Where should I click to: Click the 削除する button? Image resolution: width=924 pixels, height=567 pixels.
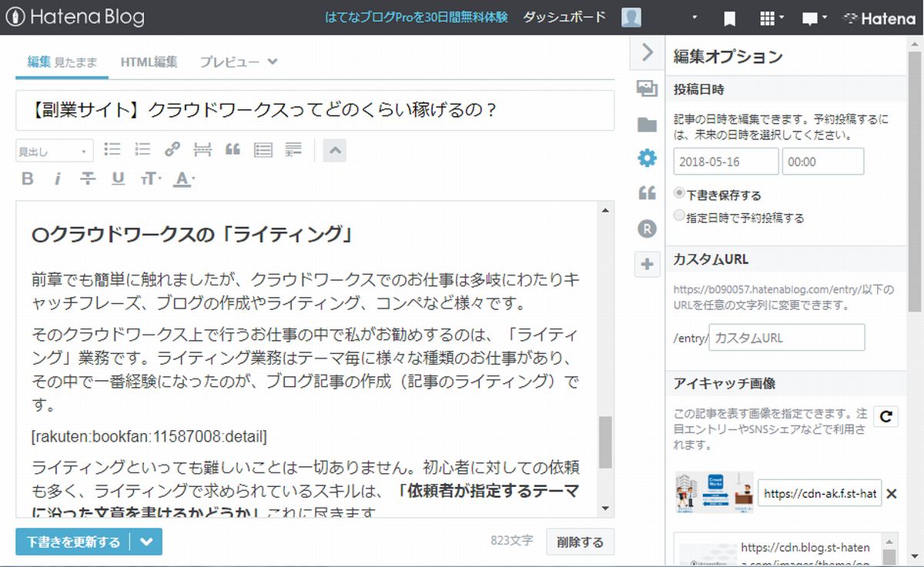point(580,542)
